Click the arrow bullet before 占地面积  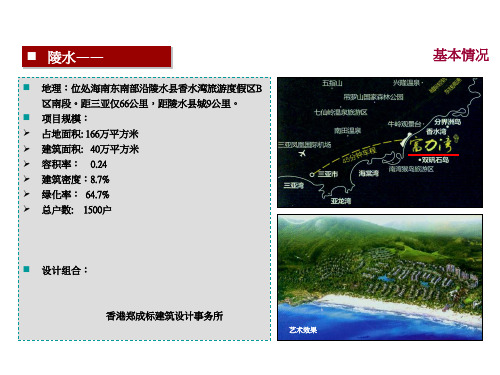pos(27,133)
